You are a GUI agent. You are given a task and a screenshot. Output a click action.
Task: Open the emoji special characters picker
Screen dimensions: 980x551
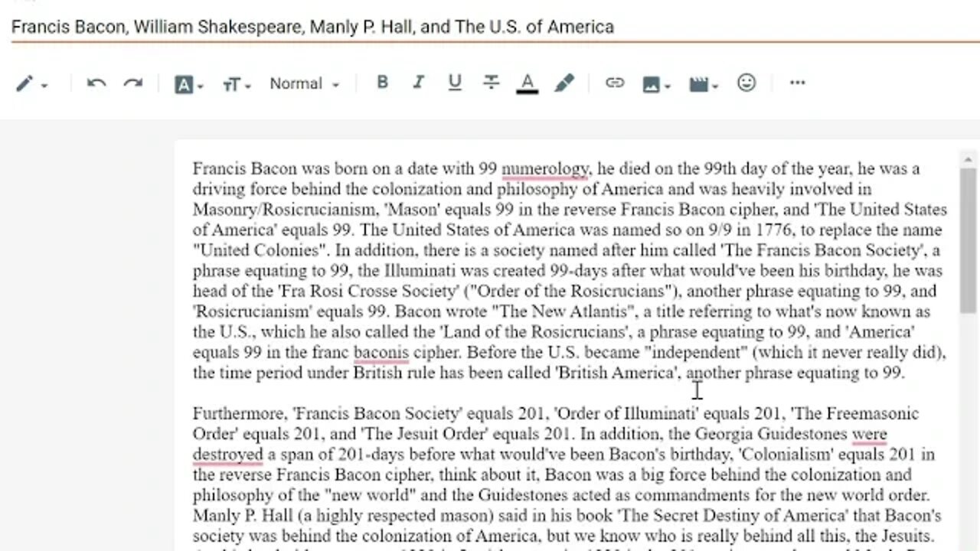[x=746, y=83]
